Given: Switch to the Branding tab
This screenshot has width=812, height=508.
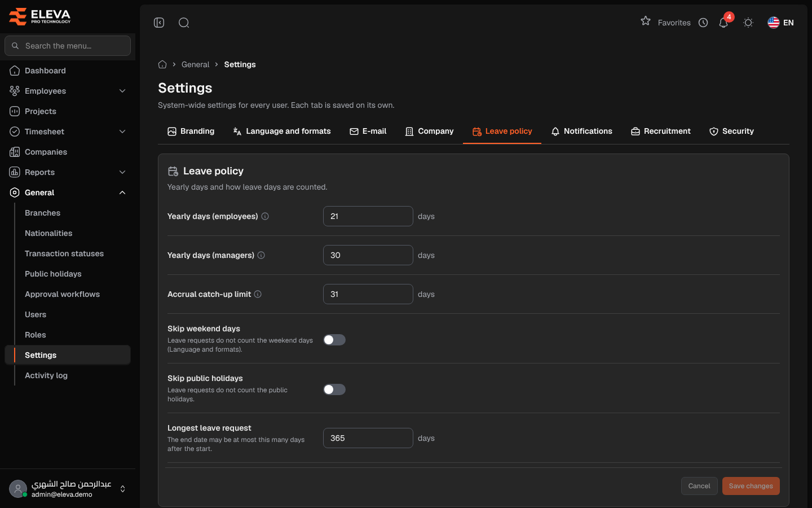Looking at the screenshot, I should click(x=191, y=131).
